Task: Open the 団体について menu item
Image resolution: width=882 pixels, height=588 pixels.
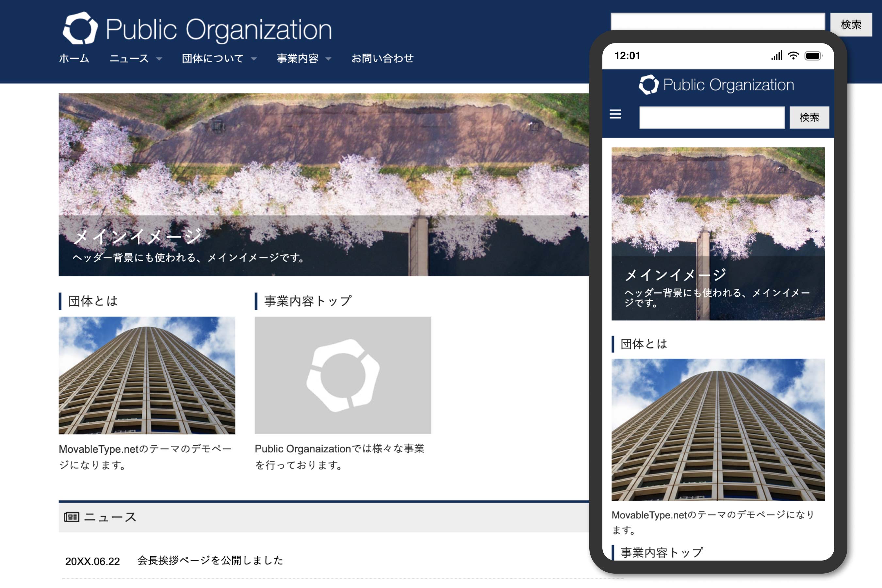Action: (213, 58)
